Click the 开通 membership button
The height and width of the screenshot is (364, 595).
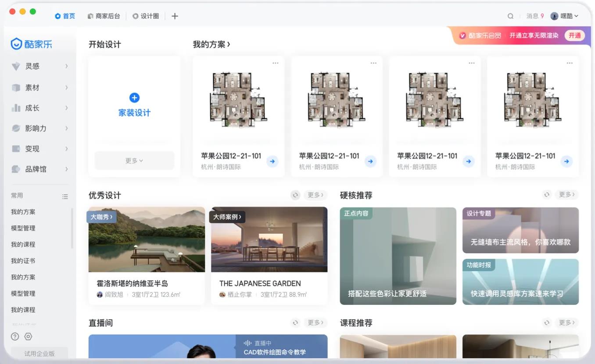(x=575, y=36)
